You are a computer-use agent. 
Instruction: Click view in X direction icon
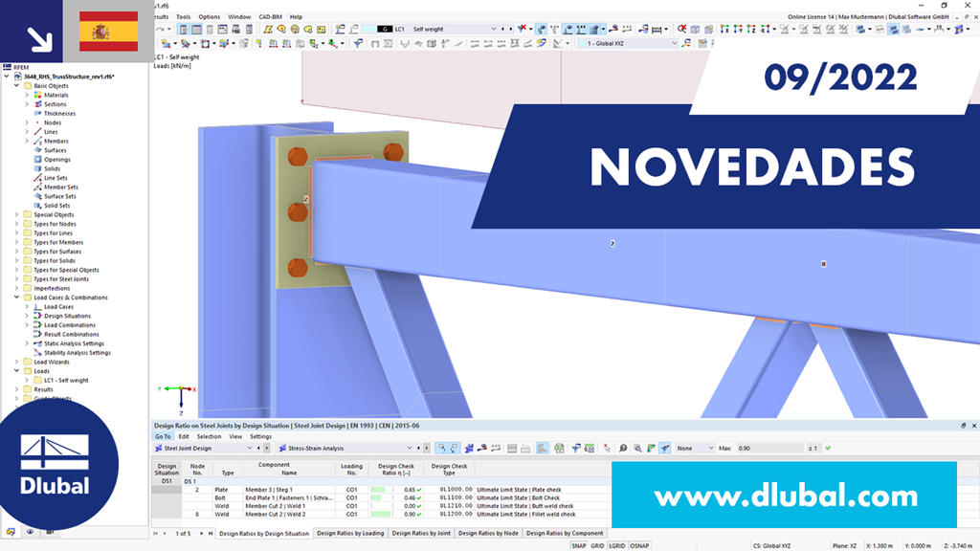coord(724,29)
